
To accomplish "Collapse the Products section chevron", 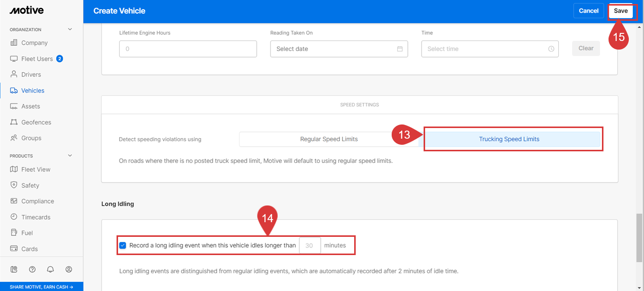I will click(70, 156).
